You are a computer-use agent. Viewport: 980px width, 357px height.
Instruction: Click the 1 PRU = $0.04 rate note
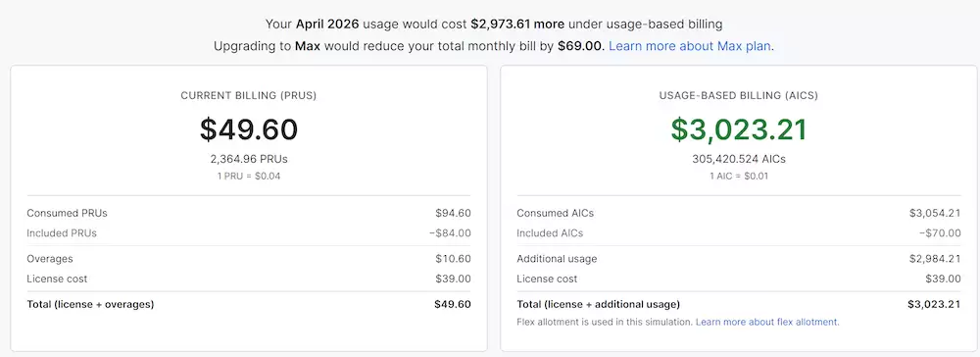point(249,177)
